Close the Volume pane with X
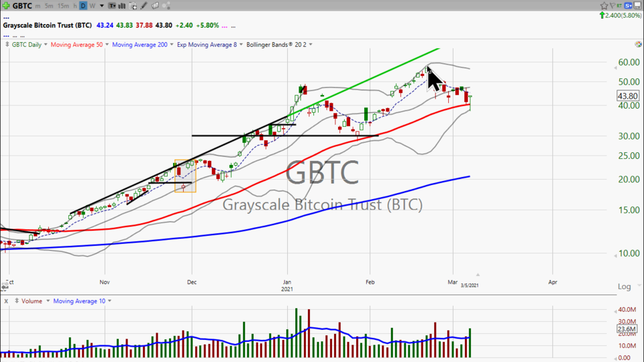The image size is (644, 362). [6, 301]
